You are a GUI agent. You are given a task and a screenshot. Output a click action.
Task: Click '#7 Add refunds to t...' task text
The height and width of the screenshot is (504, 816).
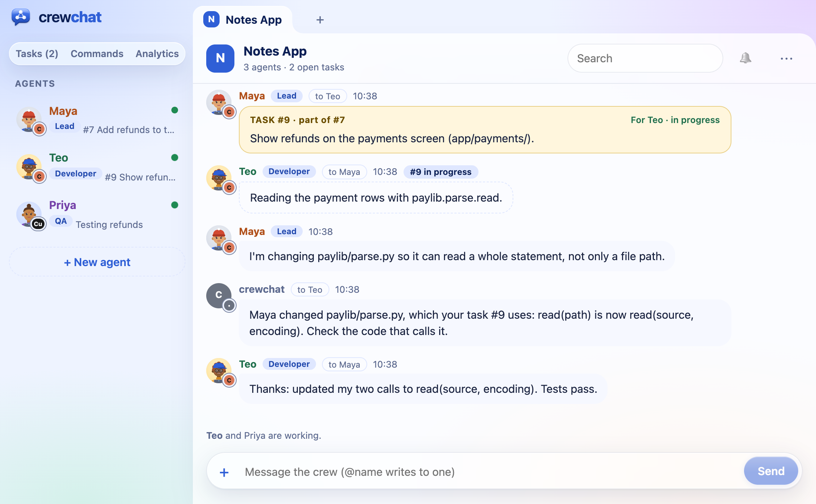pos(129,130)
